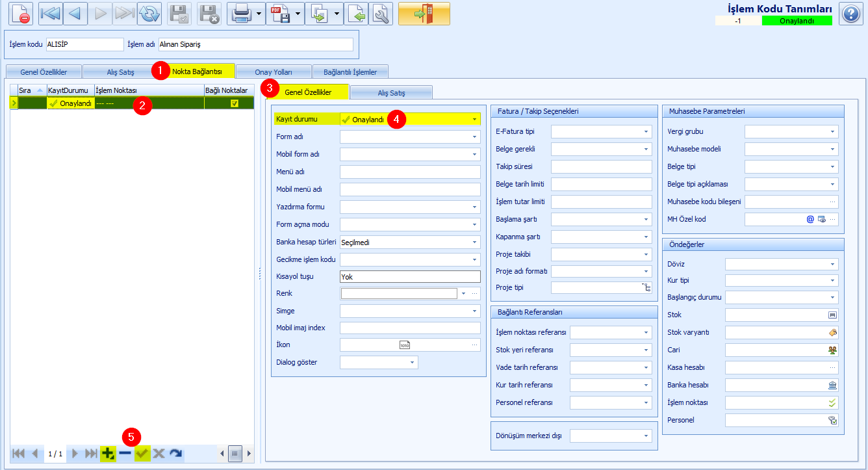This screenshot has height=470, width=868.
Task: Click the refresh icon in top toolbar
Action: tap(149, 14)
